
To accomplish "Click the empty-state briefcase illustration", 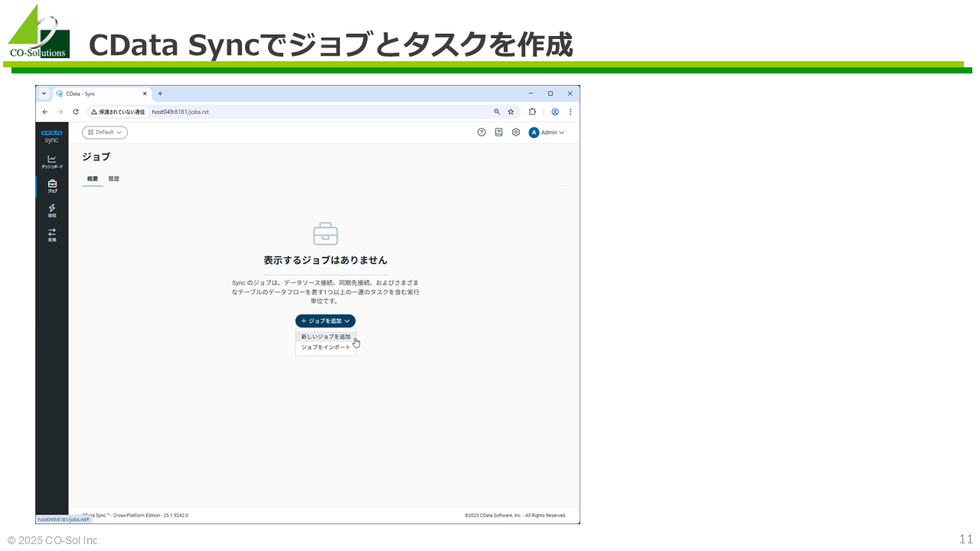I will (x=325, y=233).
